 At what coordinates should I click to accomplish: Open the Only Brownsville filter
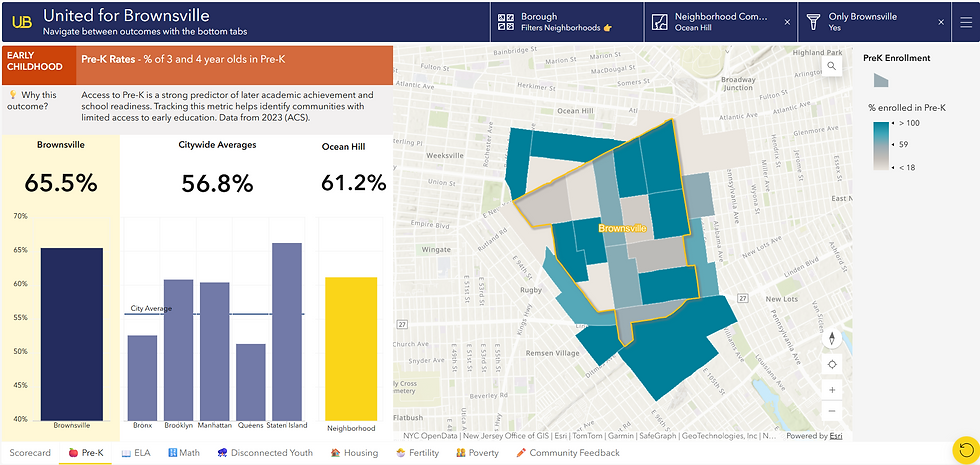(875, 22)
